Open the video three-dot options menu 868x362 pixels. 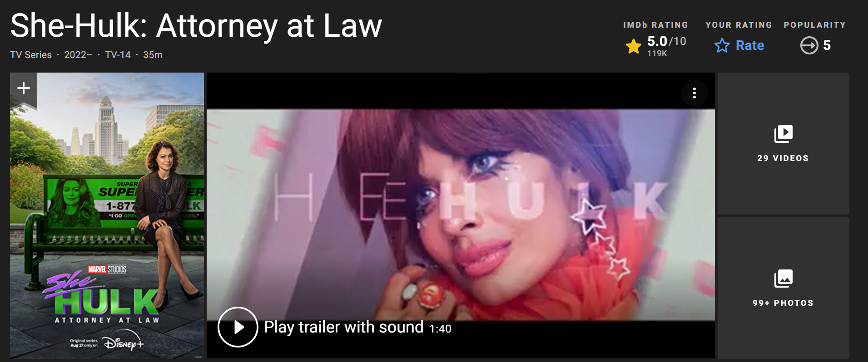[x=694, y=93]
